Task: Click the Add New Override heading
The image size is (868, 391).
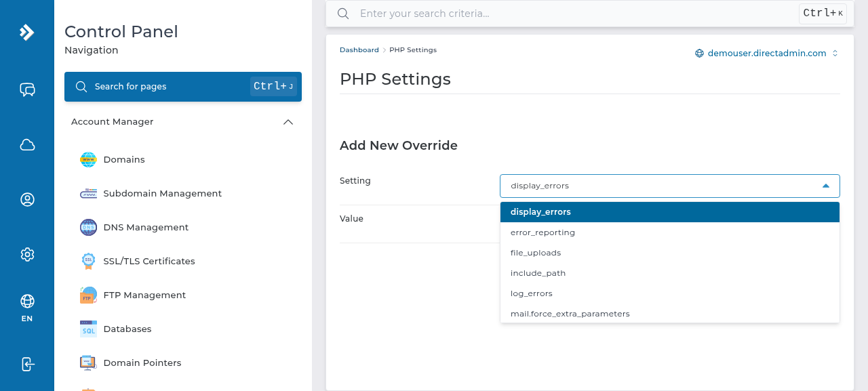Action: point(399,146)
